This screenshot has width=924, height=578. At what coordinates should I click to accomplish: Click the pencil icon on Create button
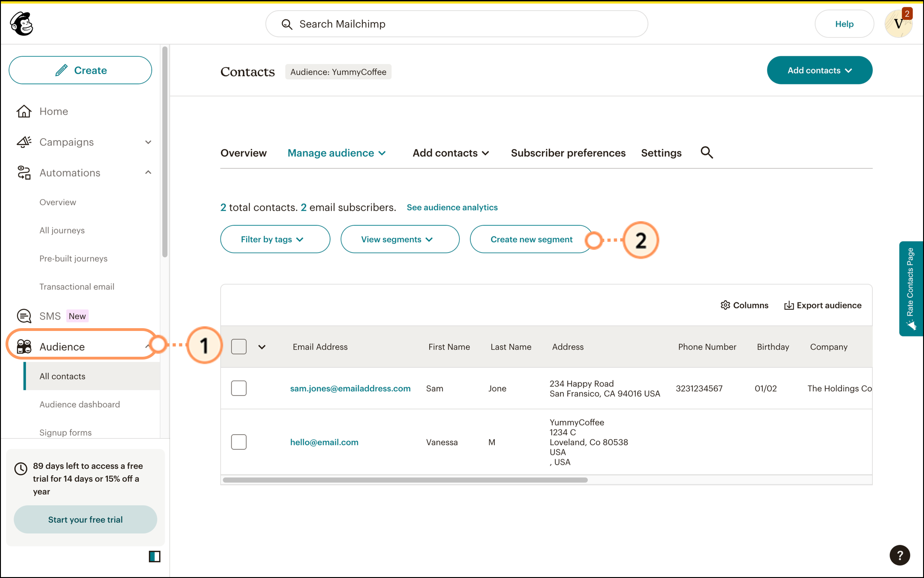click(61, 70)
